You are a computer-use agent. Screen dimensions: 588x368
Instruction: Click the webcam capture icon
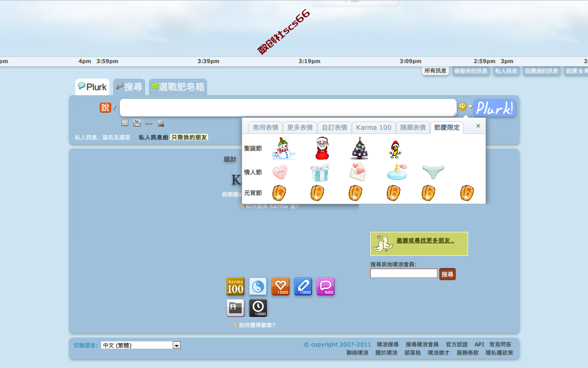coord(161,123)
